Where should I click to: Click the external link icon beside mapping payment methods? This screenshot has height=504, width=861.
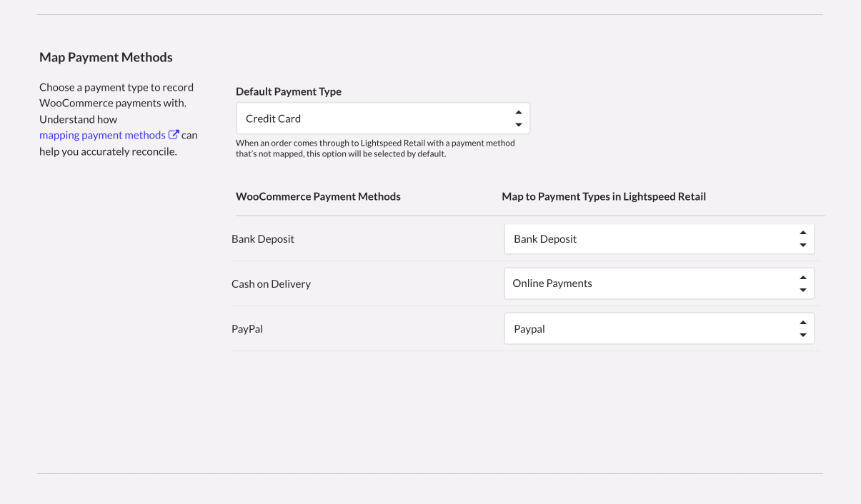(x=173, y=135)
